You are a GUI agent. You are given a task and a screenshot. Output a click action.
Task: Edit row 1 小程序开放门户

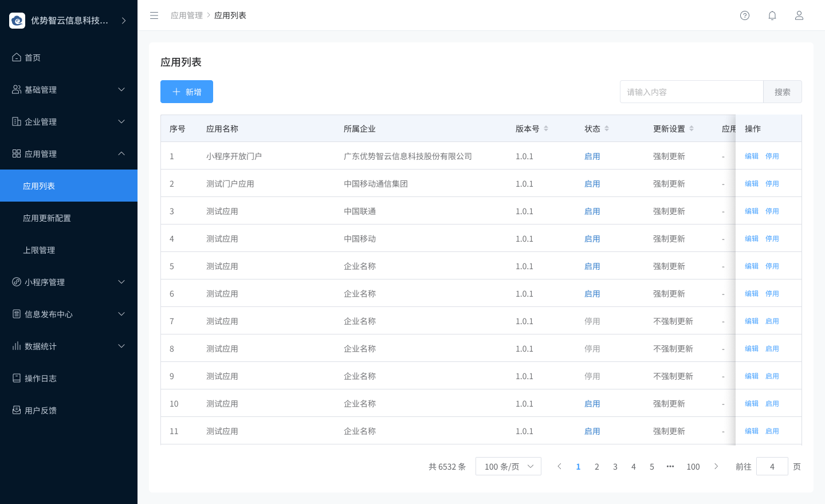point(752,156)
